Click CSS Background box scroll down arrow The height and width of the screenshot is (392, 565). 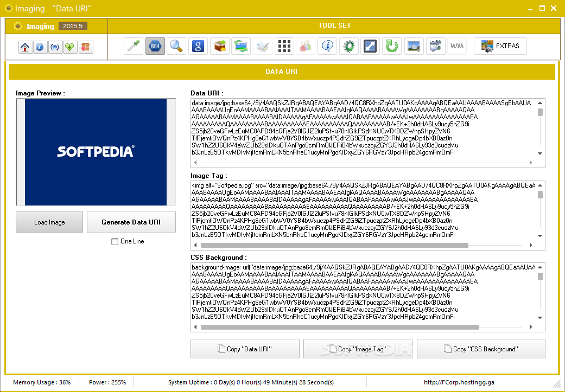(x=540, y=318)
